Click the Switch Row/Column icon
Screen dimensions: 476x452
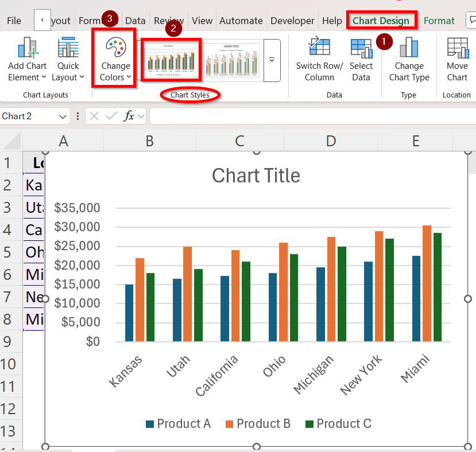pos(319,48)
